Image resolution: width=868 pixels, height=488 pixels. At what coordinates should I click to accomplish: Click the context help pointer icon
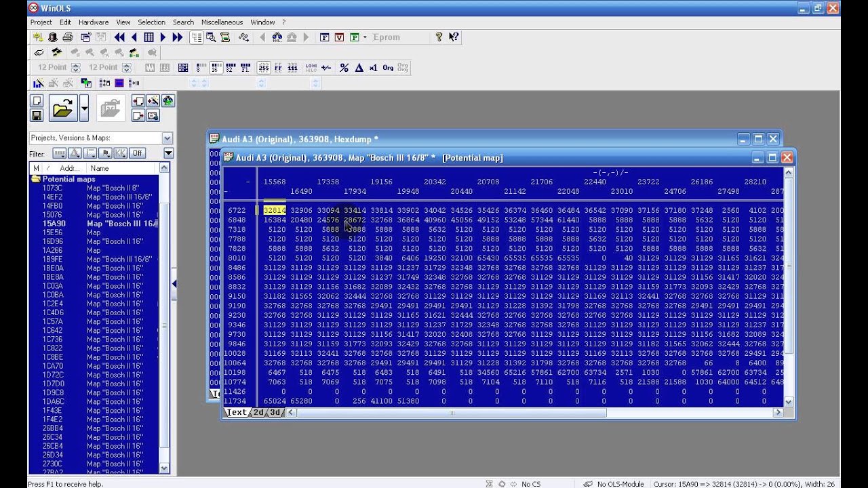point(454,37)
